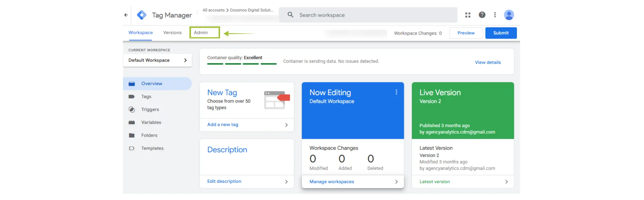Click the New Tag heading
Screen dimensions: 644x200
(x=222, y=93)
